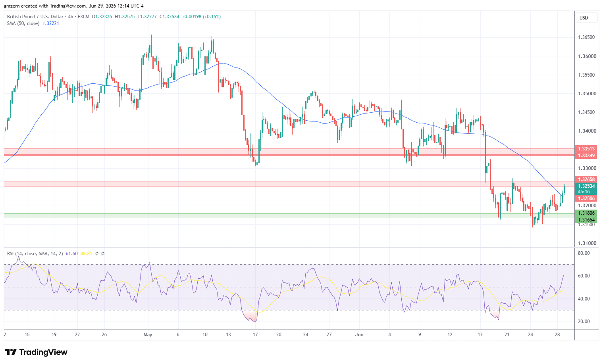Click the price change +0.00198 (+0.15%)
This screenshot has width=603, height=364.
201,17
